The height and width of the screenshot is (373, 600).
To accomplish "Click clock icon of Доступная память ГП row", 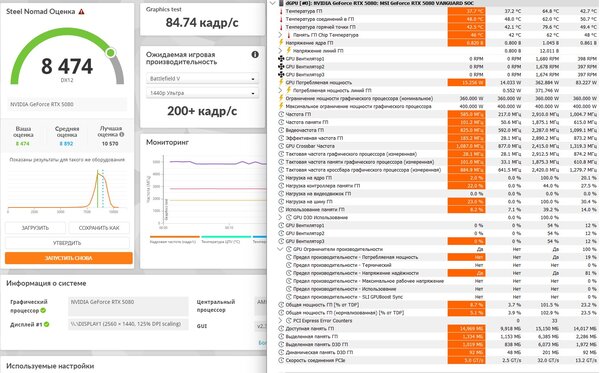I will 281,328.
